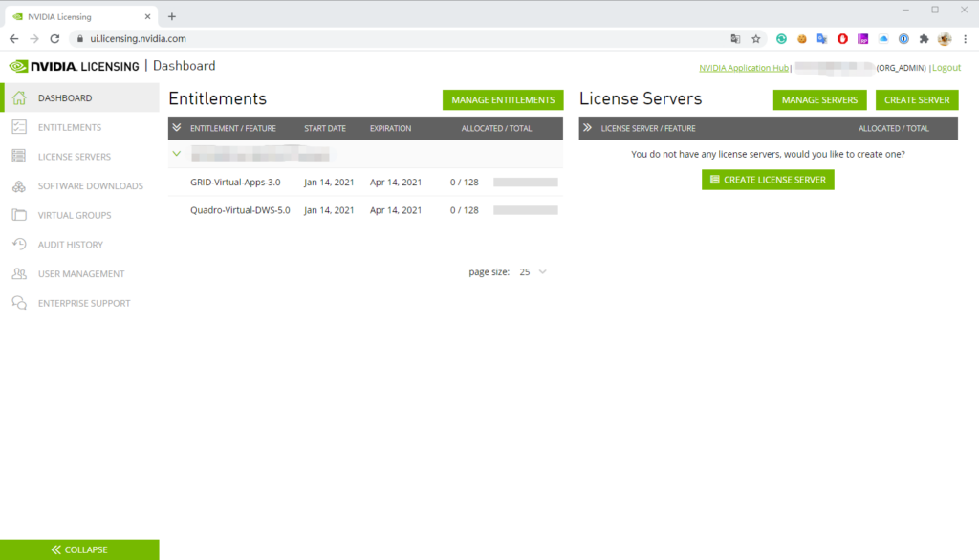The width and height of the screenshot is (979, 560).
Task: Open the Virtual Groups panel
Action: (20, 214)
